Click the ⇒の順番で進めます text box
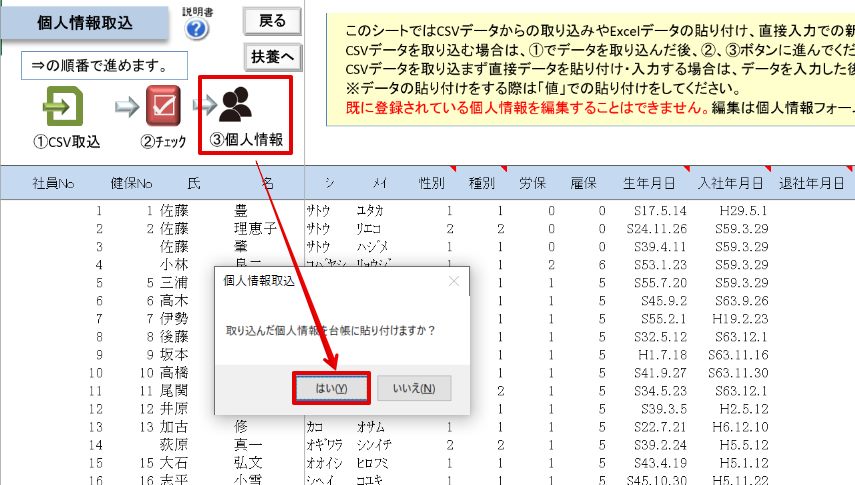The image size is (855, 485). tap(104, 66)
